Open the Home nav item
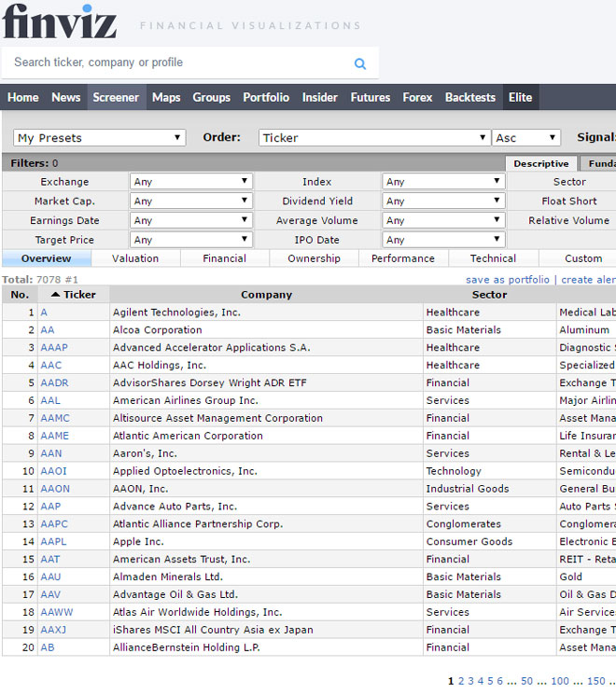Screen dimensions: 616x695 pos(23,97)
